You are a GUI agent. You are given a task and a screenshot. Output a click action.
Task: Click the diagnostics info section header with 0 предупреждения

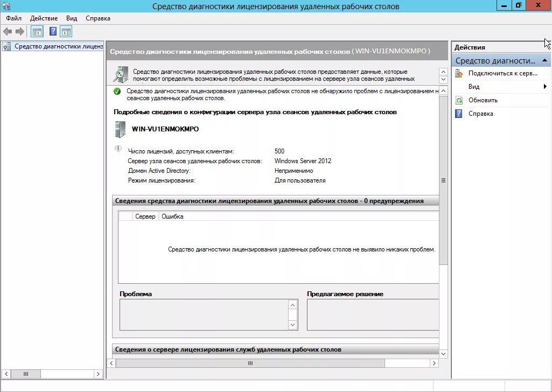coord(275,201)
